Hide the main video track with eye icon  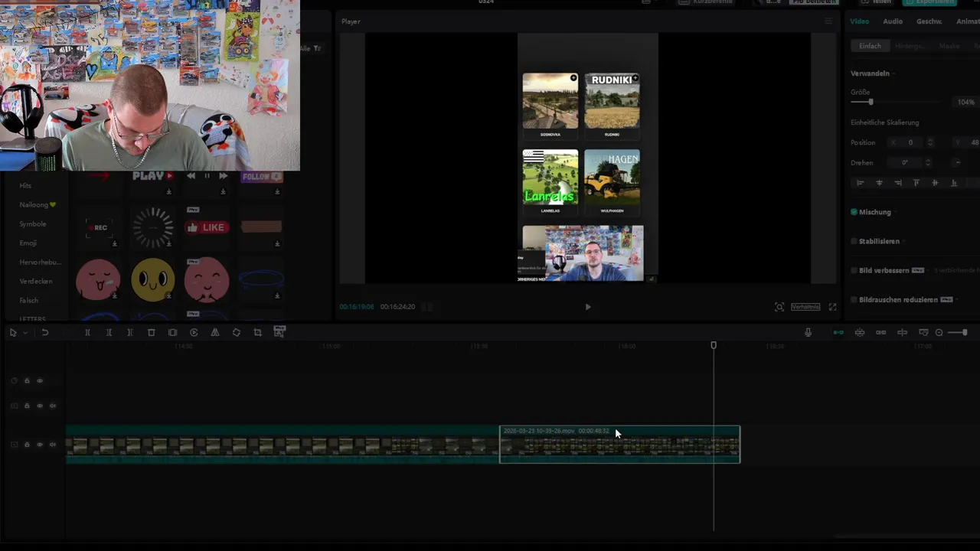pos(40,445)
